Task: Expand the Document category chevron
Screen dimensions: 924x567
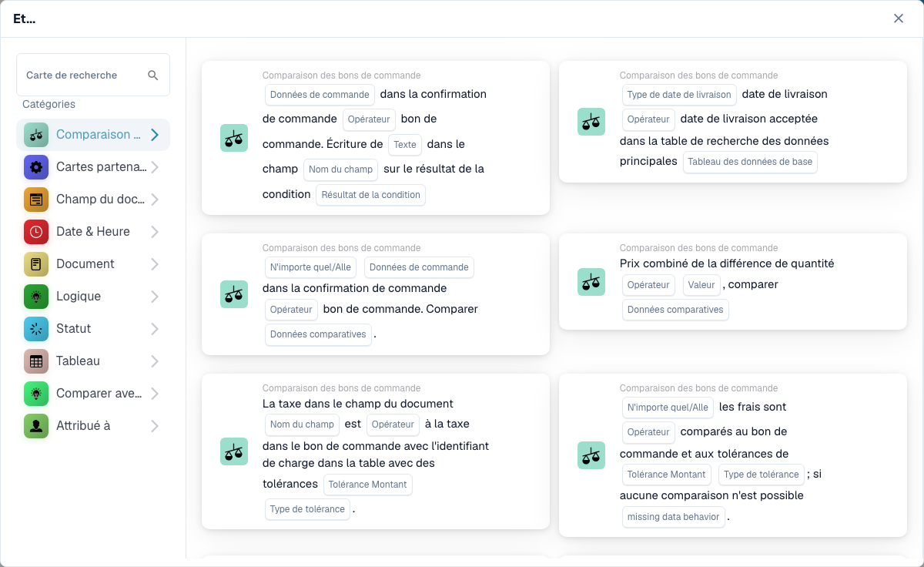Action: click(155, 264)
